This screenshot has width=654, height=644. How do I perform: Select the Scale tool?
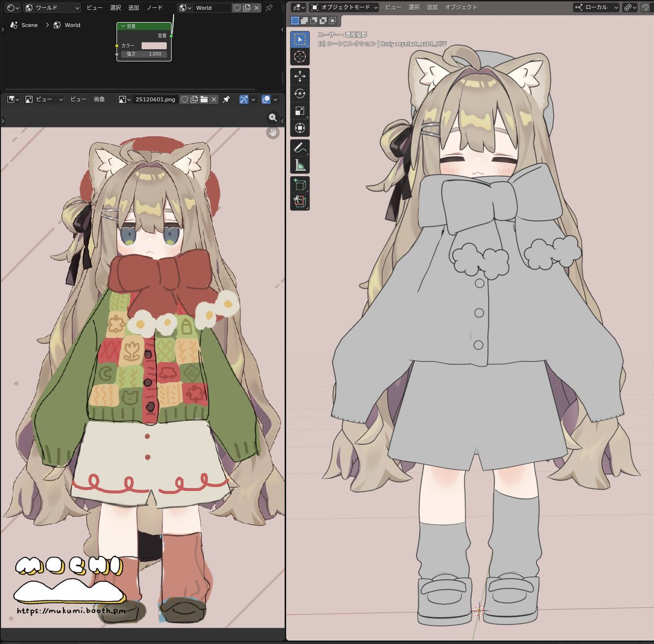point(300,111)
